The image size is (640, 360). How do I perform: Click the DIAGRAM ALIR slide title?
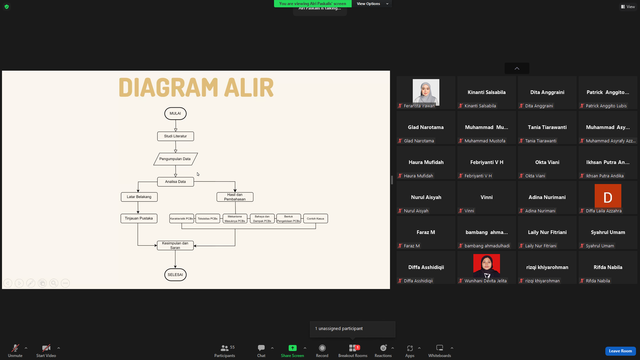coord(196,87)
